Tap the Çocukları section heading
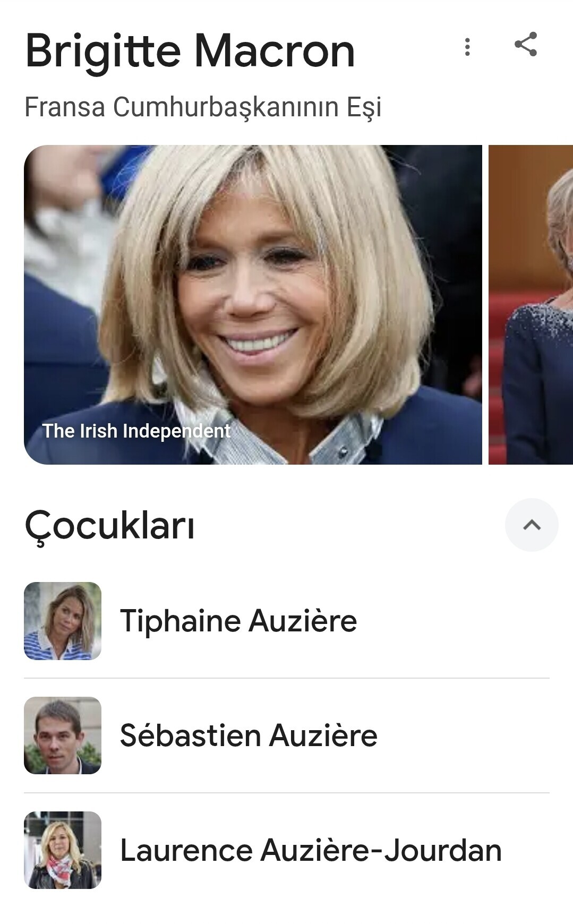The height and width of the screenshot is (924, 573). [x=110, y=526]
